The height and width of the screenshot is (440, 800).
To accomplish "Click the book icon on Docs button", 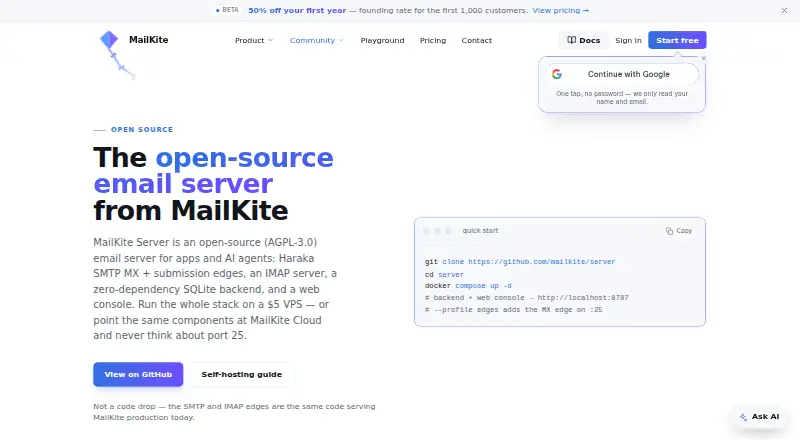I will click(572, 40).
